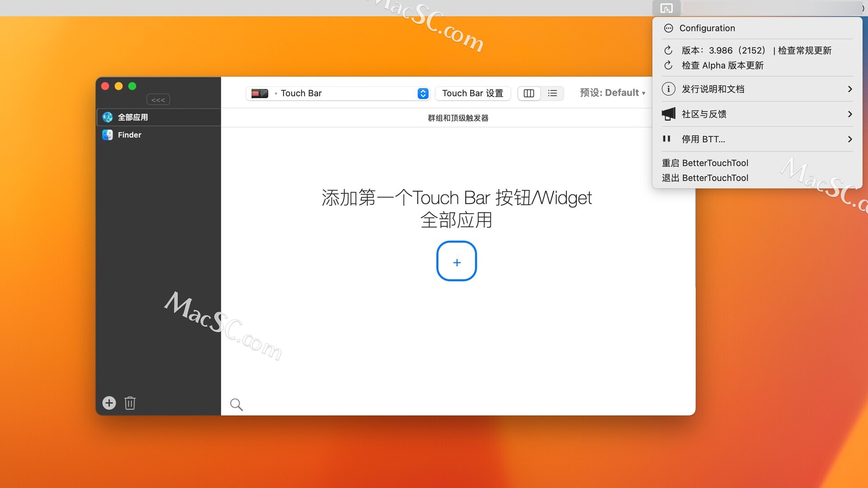Select Finder in the app sidebar
Screen dimensions: 868x488
click(159, 135)
